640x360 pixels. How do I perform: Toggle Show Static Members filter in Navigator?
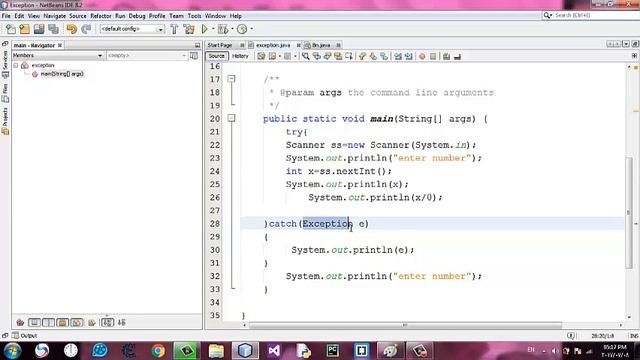click(x=48, y=322)
